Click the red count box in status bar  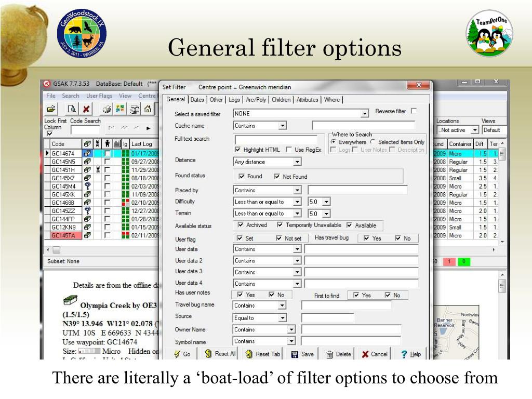tap(449, 262)
